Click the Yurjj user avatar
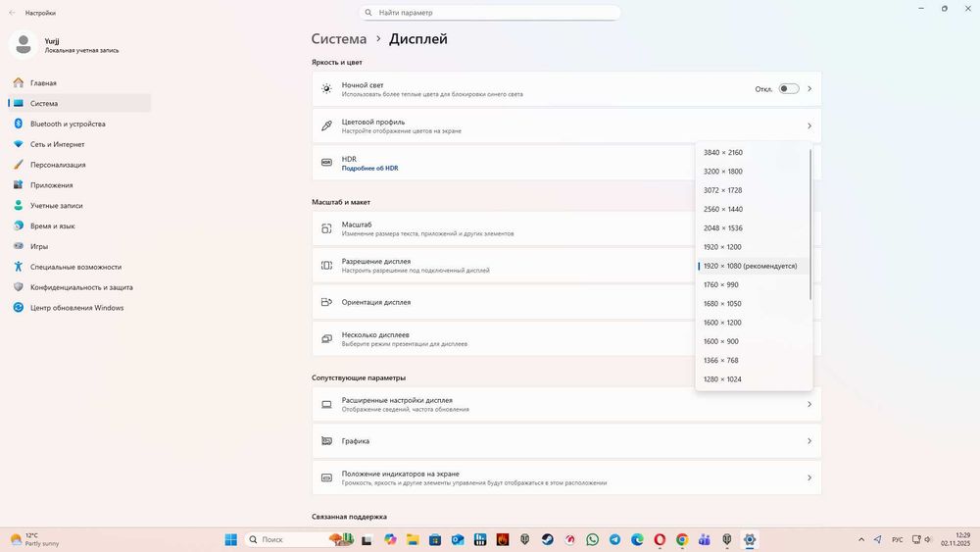Image resolution: width=980 pixels, height=552 pixels. pyautogui.click(x=24, y=45)
